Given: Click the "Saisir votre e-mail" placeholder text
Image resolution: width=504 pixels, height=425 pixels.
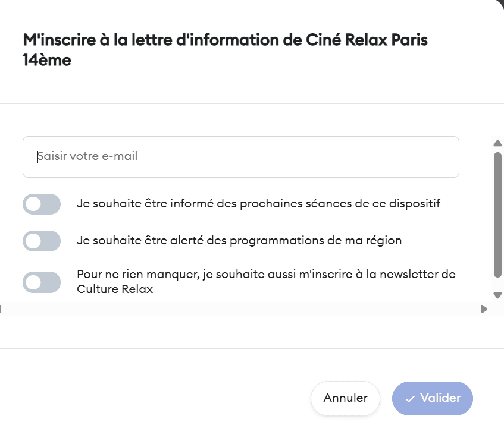Looking at the screenshot, I should [x=87, y=157].
